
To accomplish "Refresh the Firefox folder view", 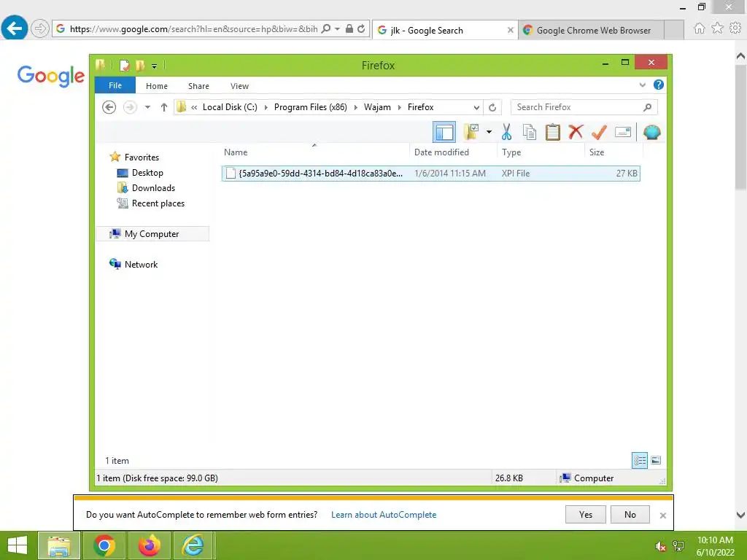I will pos(492,108).
